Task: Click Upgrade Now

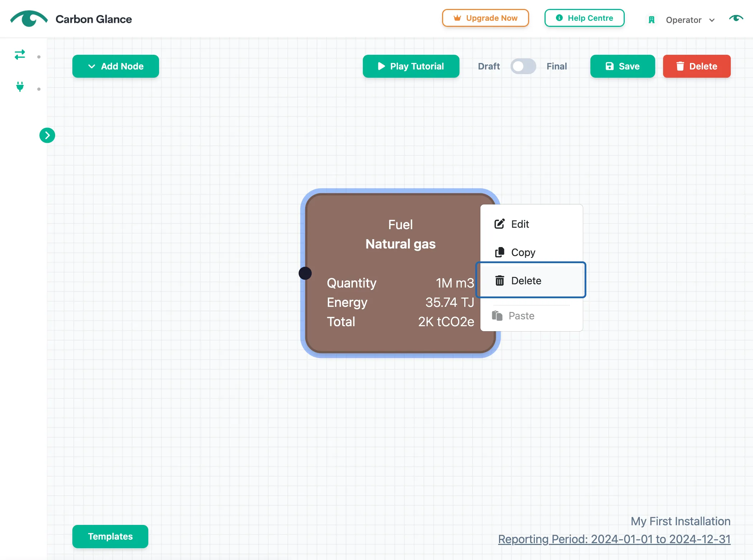Action: pos(485,18)
